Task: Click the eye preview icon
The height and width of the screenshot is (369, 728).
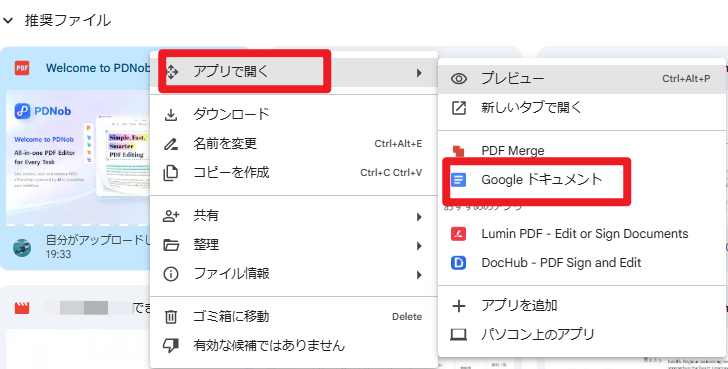Action: click(459, 78)
